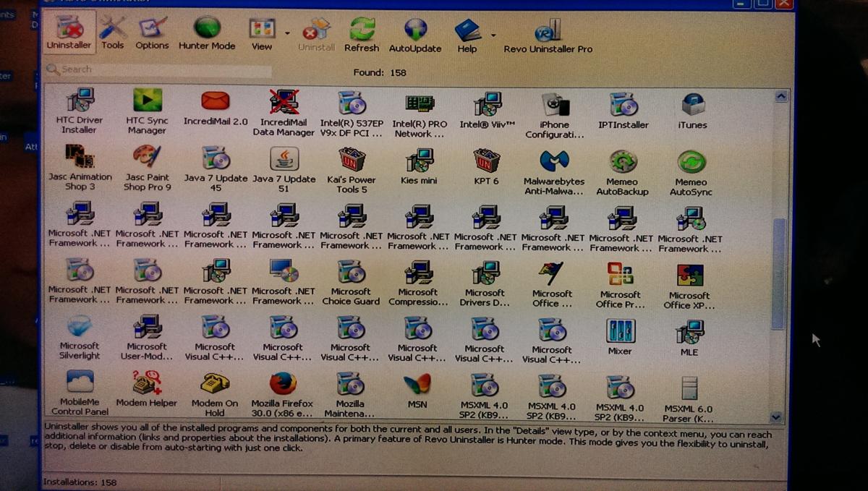Select Microsoft Office XP entry
The width and height of the screenshot is (868, 491).
click(x=689, y=286)
